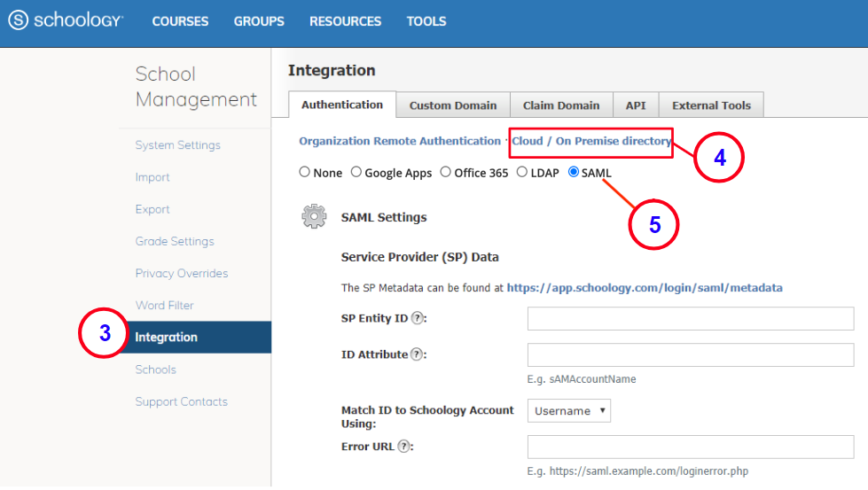Viewport: 868px width, 490px height.
Task: Select the LDAP radio button
Action: pos(522,173)
